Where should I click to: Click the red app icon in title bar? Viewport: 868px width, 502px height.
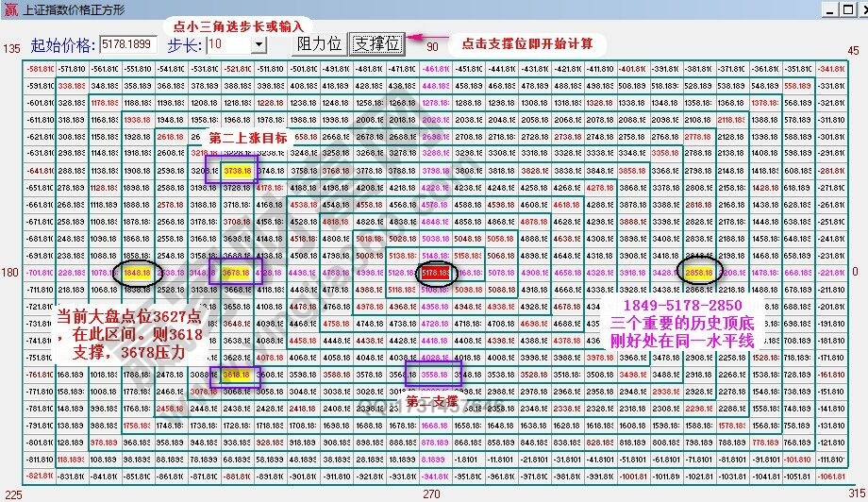8,8
